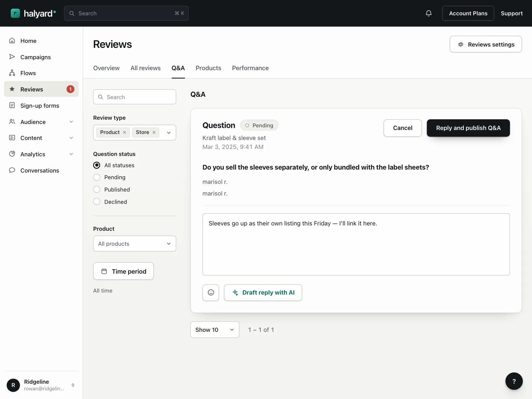532x399 pixels.
Task: Click the Campaigns arrow icon
Action: pos(12,57)
